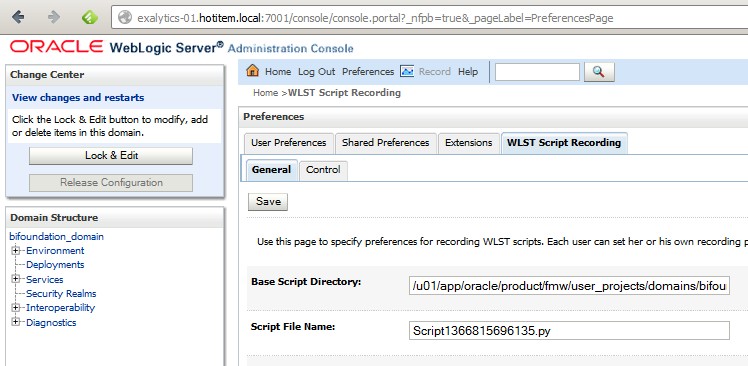Click the Log Out link

point(317,72)
